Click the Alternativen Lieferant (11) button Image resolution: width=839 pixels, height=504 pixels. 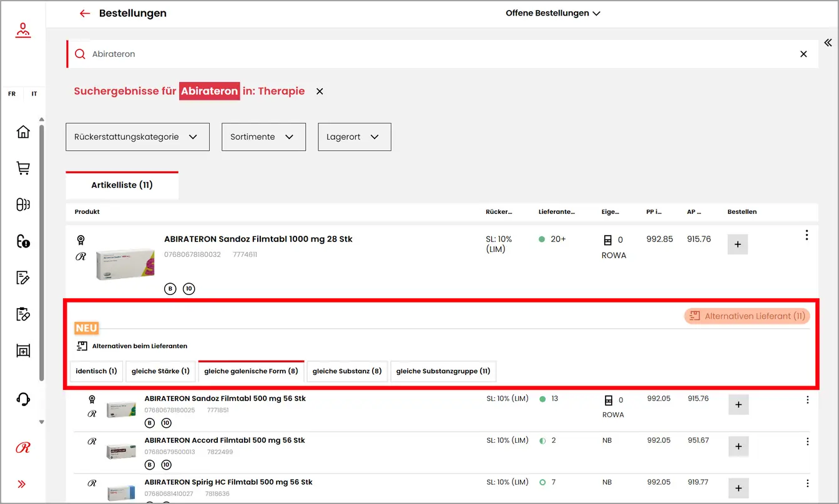coord(747,316)
